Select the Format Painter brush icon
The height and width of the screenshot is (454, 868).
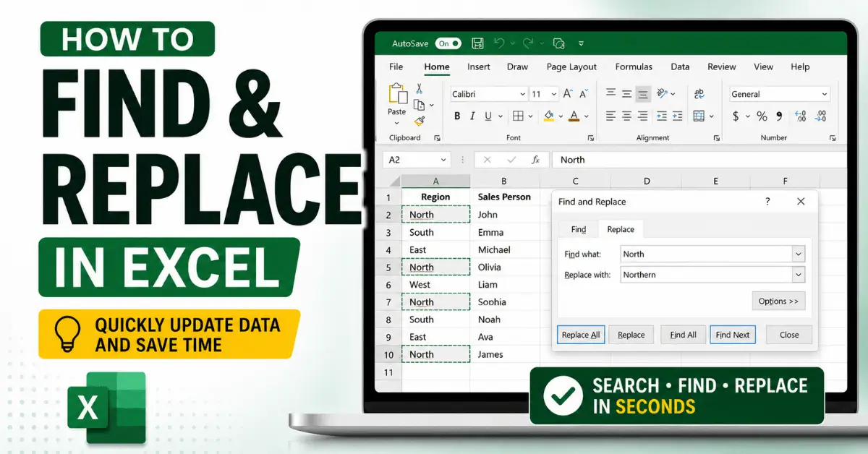(419, 122)
